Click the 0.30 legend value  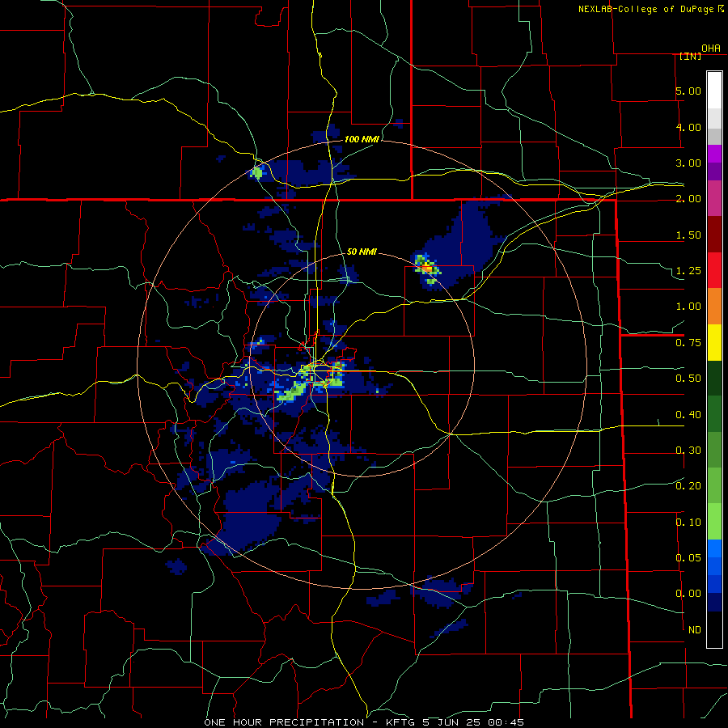[x=688, y=451]
